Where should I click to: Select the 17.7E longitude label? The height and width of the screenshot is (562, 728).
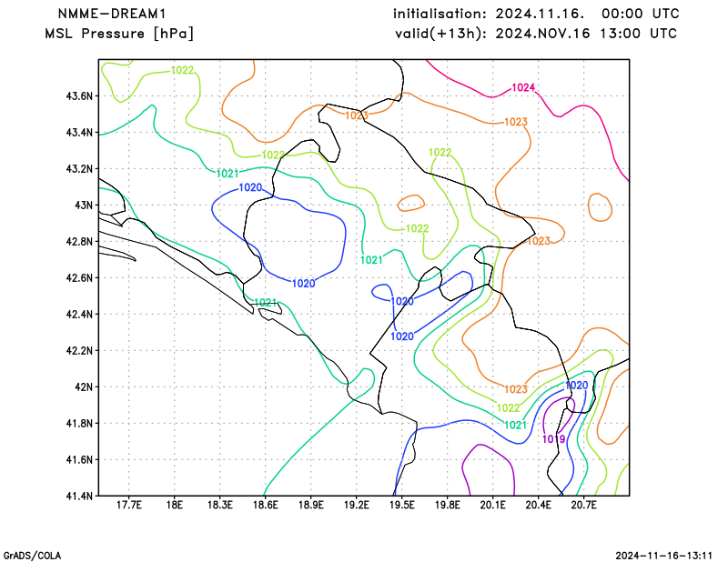coord(128,505)
